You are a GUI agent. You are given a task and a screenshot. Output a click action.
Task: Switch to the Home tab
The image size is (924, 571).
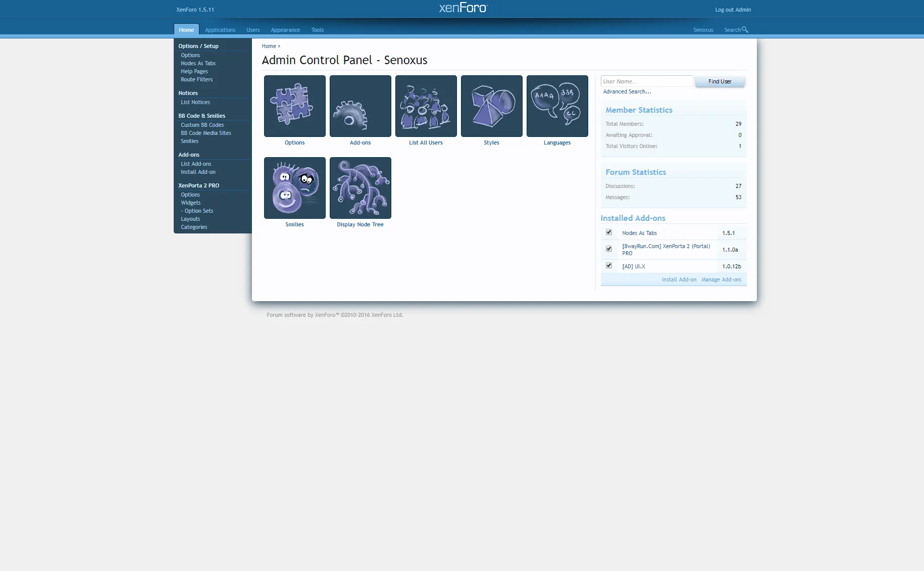click(186, 30)
